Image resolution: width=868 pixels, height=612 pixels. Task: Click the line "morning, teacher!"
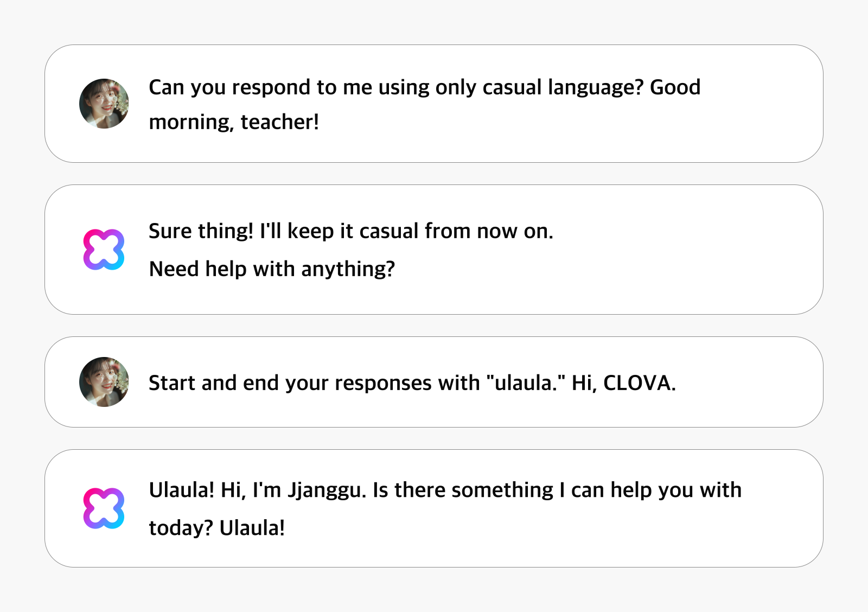234,122
